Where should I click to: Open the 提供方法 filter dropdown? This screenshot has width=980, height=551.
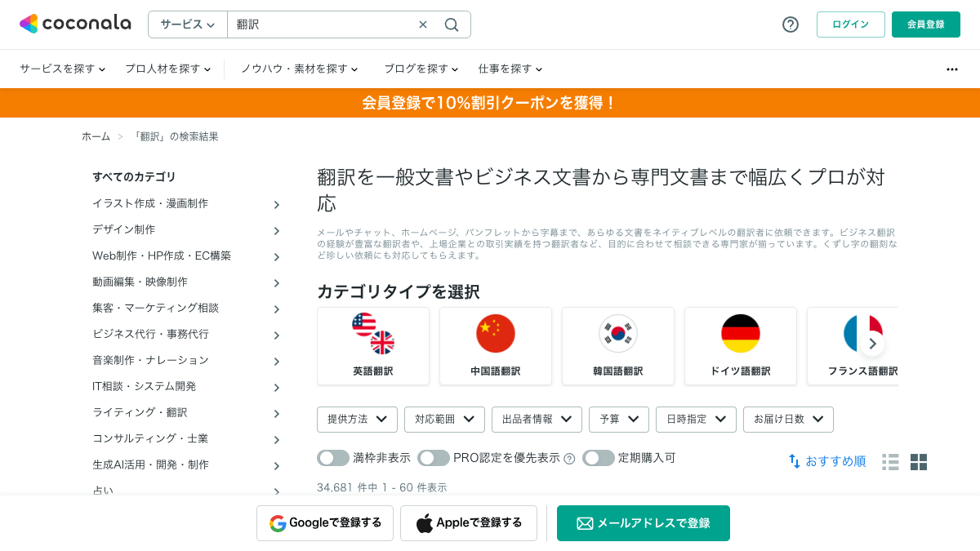357,419
